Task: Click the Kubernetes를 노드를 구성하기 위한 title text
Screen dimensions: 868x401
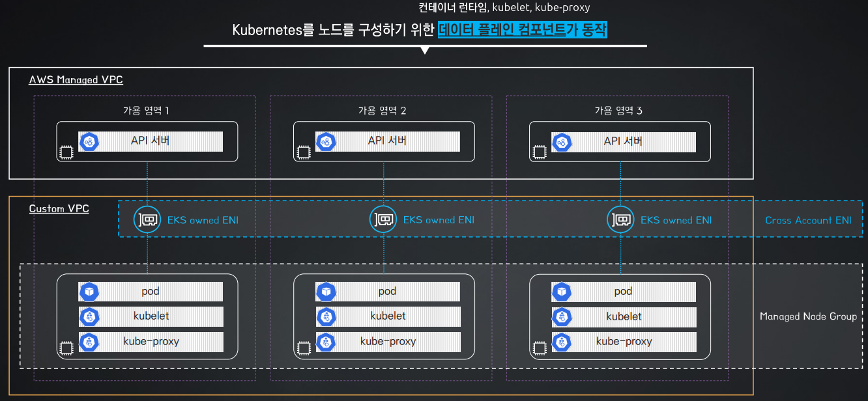Action: click(x=333, y=30)
